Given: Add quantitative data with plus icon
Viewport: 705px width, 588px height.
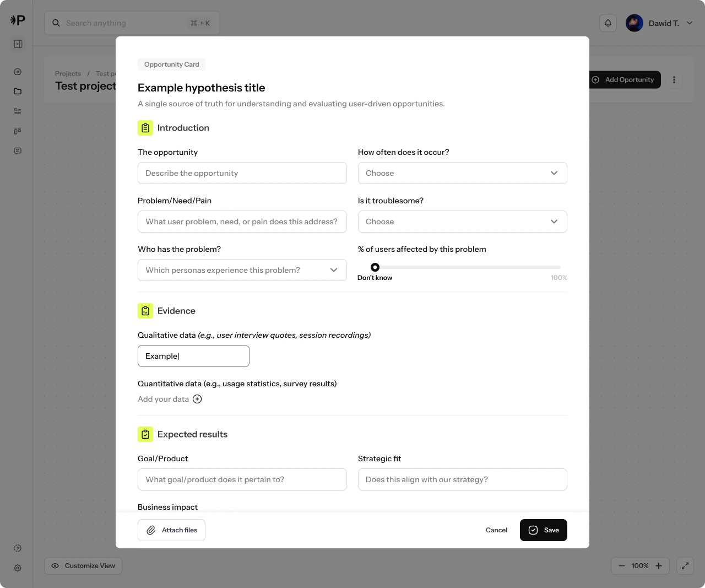Looking at the screenshot, I should (x=197, y=399).
